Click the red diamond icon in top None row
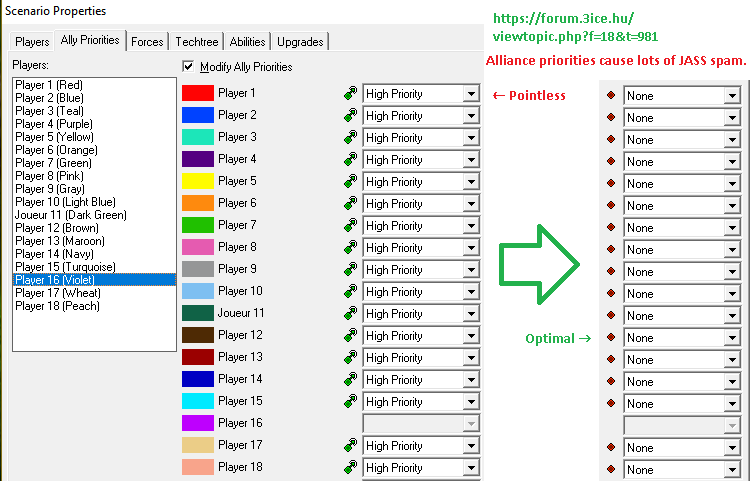This screenshot has width=750, height=481. coord(611,96)
